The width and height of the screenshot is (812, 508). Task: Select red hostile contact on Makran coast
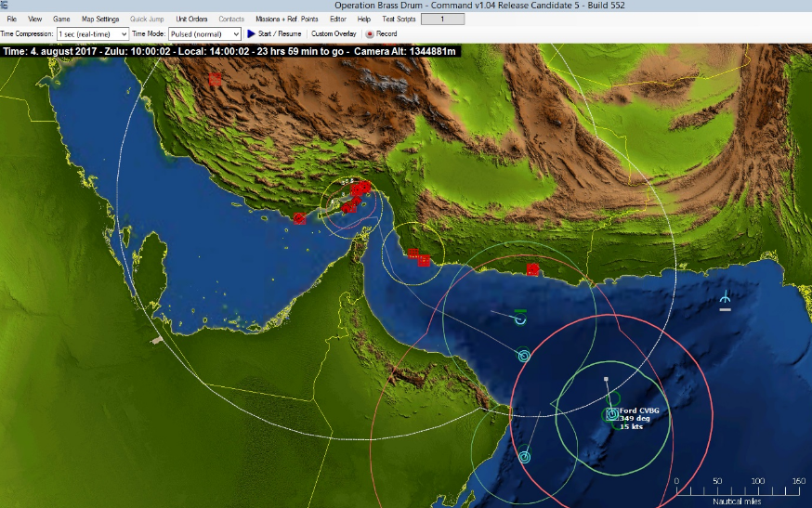(532, 269)
